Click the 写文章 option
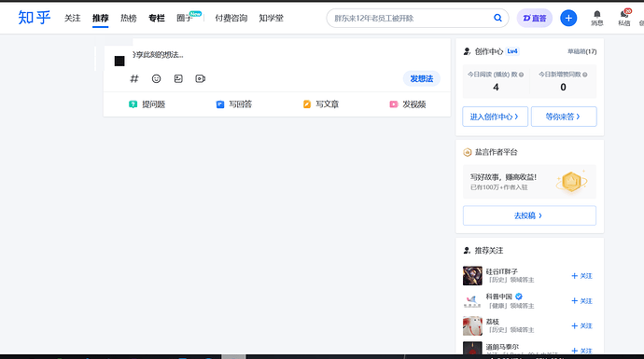This screenshot has height=359, width=644. click(321, 104)
